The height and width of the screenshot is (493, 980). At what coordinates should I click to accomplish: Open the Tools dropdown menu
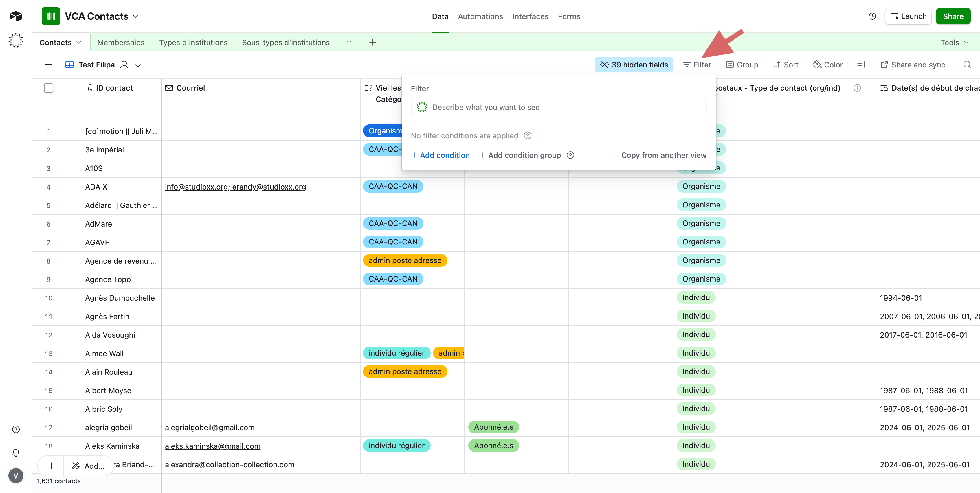click(x=954, y=42)
